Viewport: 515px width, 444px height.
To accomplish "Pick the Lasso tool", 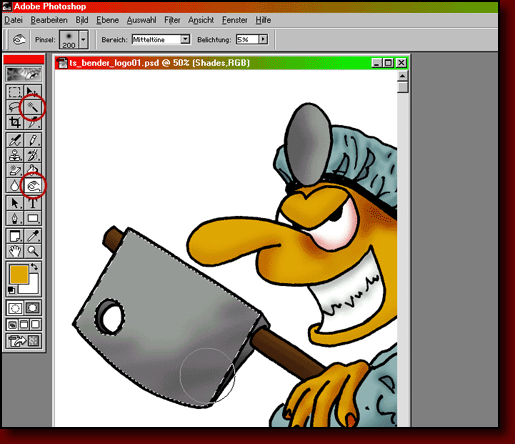I will pyautogui.click(x=15, y=107).
